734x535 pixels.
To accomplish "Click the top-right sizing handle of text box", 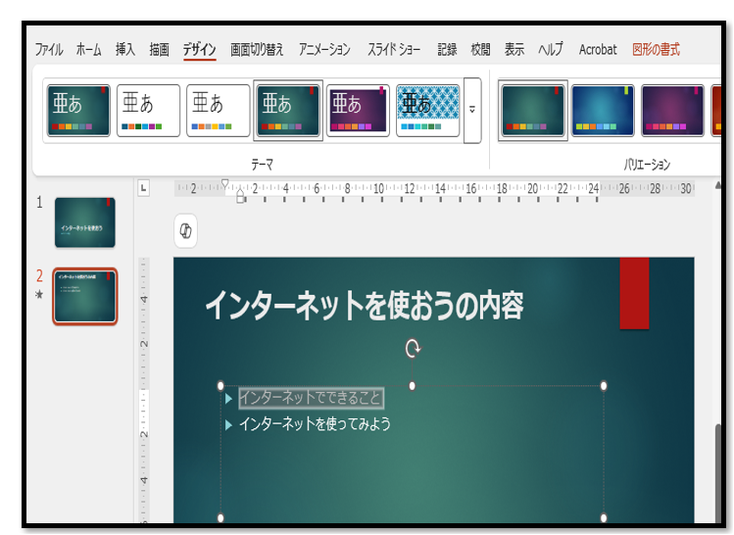I will [x=603, y=386].
